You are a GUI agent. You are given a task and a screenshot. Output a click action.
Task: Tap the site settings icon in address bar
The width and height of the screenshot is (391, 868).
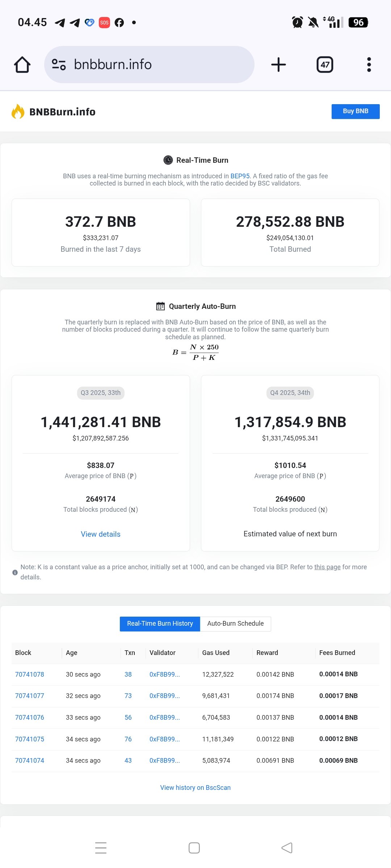pos(59,65)
